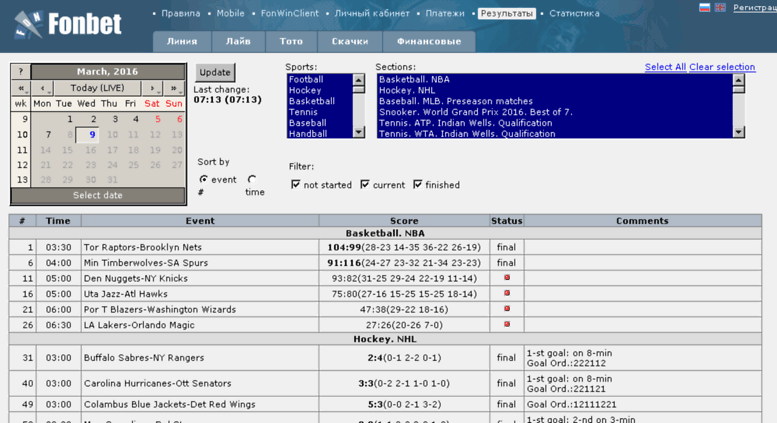777x423 pixels.
Task: Open Правила in top menu
Action: [x=181, y=13]
